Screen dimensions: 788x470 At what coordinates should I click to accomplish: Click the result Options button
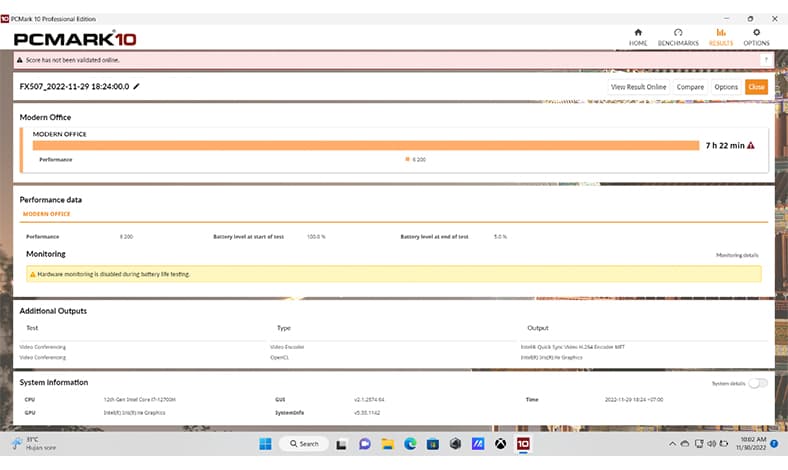tap(726, 87)
